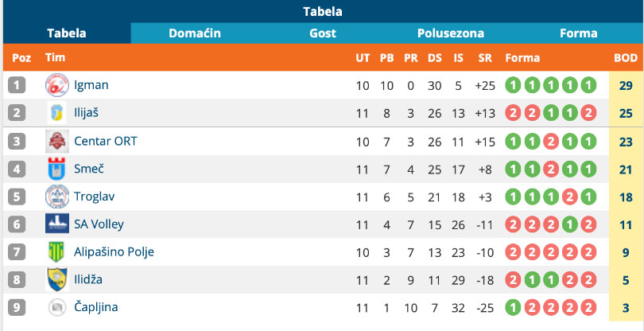Switch to the Gost tab
Image resolution: width=644 pixels, height=331 pixels.
pyautogui.click(x=323, y=33)
